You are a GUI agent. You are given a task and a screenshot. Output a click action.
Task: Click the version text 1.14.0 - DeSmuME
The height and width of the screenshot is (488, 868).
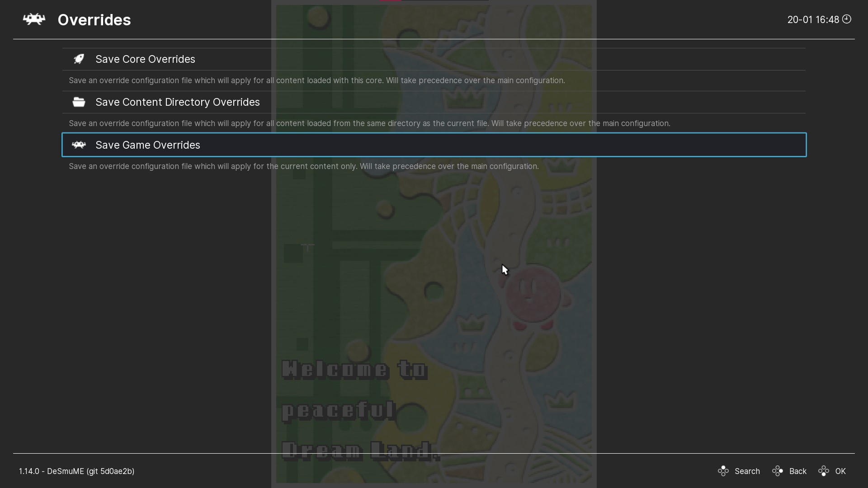coord(77,471)
